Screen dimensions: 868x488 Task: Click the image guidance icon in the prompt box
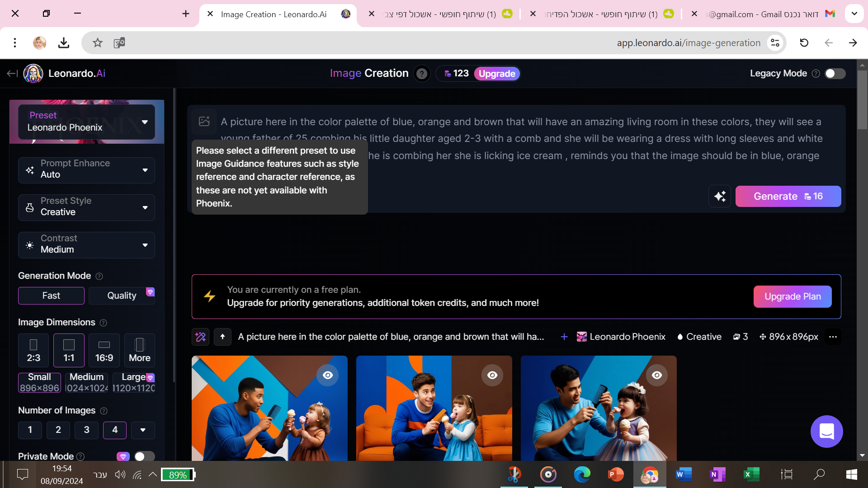(x=204, y=121)
